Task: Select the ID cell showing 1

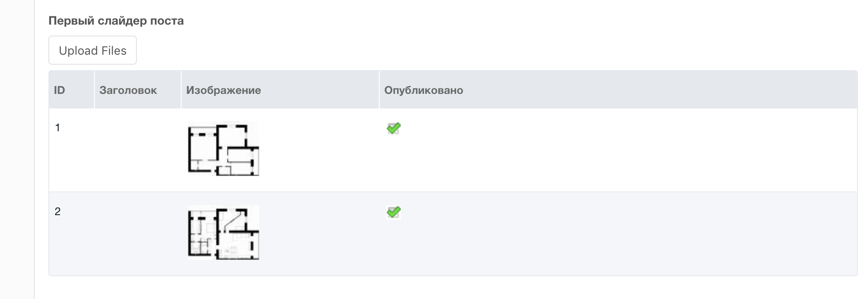Action: [58, 128]
